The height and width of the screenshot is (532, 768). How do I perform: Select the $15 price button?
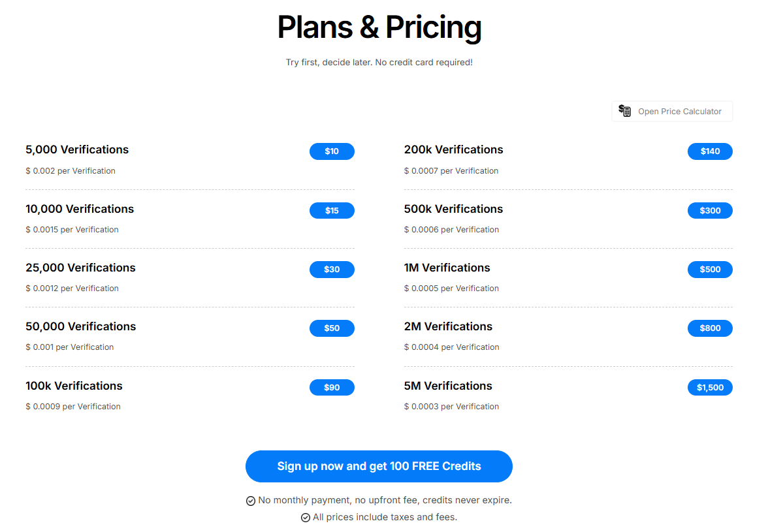click(332, 210)
